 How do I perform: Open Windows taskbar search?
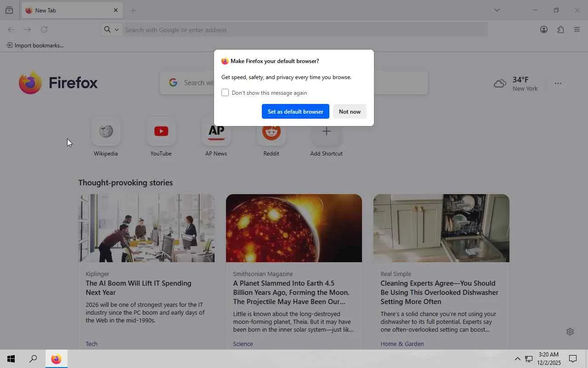point(33,359)
